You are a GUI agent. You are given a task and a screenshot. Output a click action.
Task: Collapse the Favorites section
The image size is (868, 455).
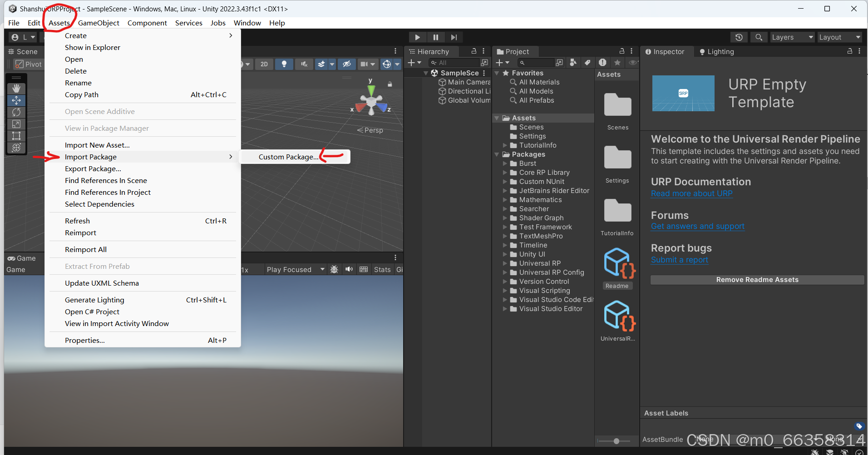click(x=497, y=73)
